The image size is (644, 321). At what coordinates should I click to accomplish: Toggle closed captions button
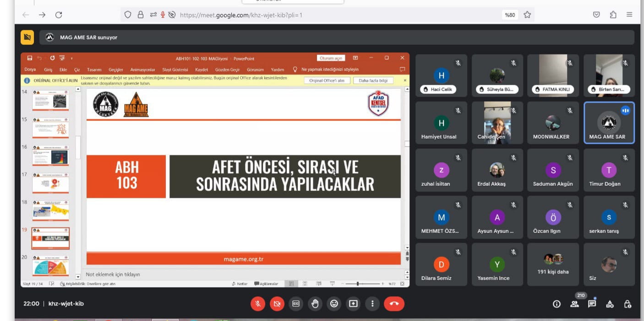[296, 304]
